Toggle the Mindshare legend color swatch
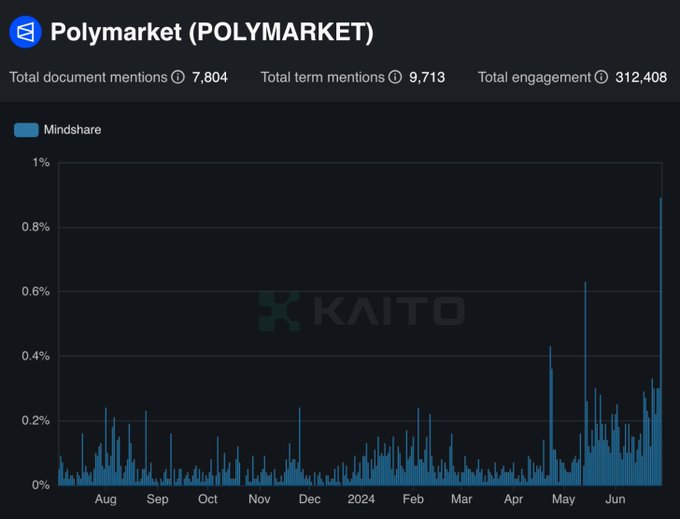The height and width of the screenshot is (519, 680). click(26, 130)
